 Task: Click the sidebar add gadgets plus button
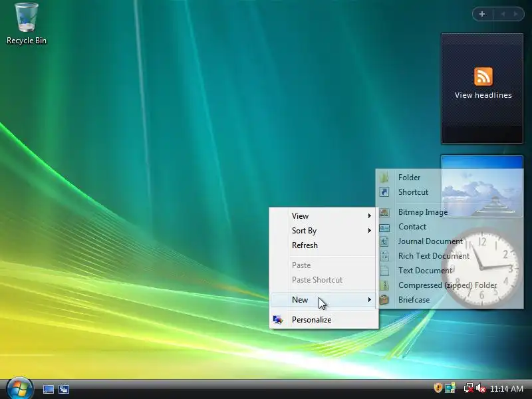point(482,14)
